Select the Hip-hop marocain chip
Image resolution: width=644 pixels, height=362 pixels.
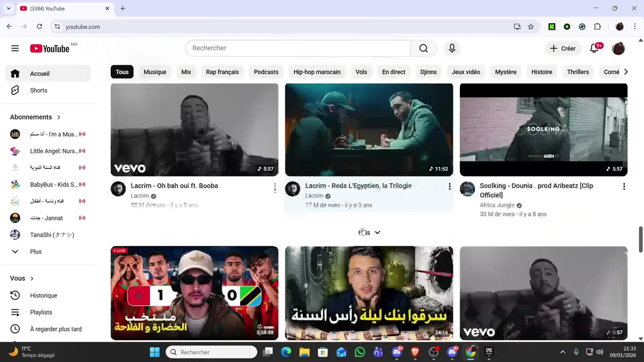(x=317, y=72)
